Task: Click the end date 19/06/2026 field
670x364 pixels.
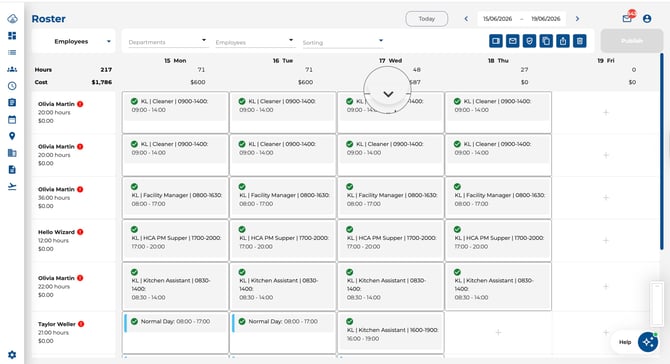Action: (546, 19)
